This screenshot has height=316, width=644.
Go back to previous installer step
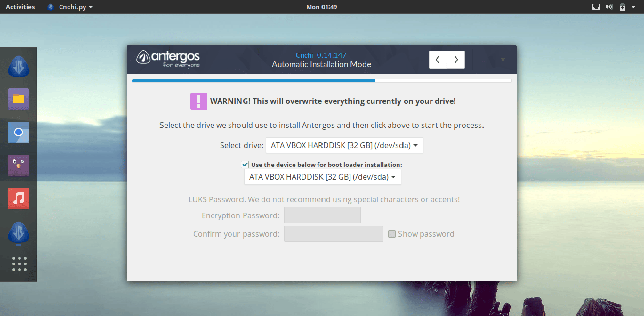[x=438, y=60]
